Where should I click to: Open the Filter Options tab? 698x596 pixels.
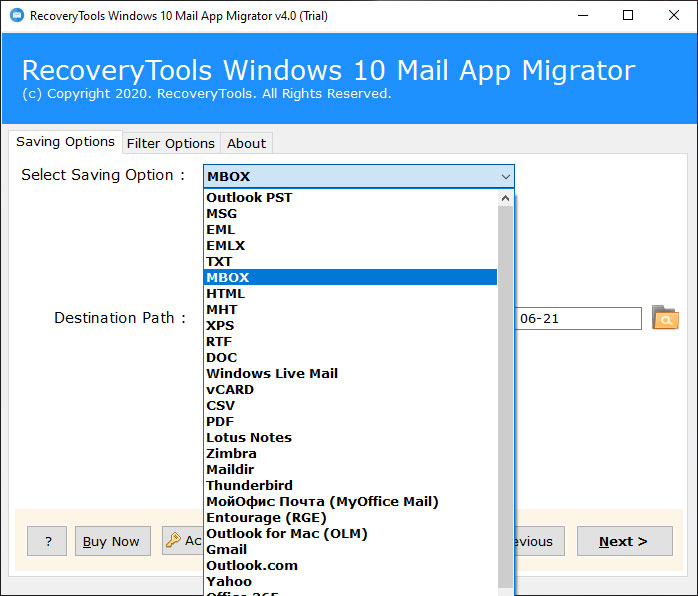pos(171,143)
